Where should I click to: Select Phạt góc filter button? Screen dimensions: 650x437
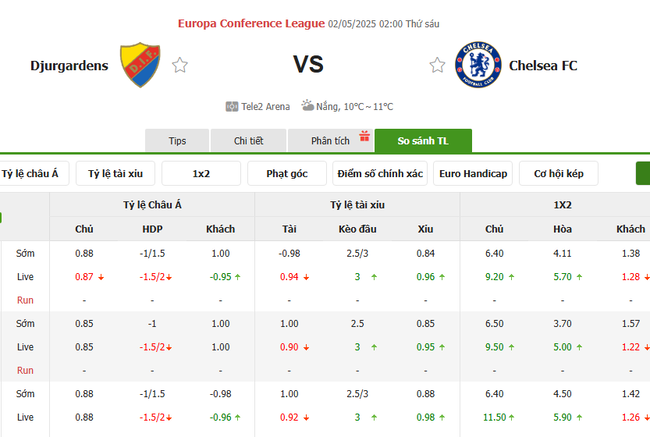[x=287, y=174]
